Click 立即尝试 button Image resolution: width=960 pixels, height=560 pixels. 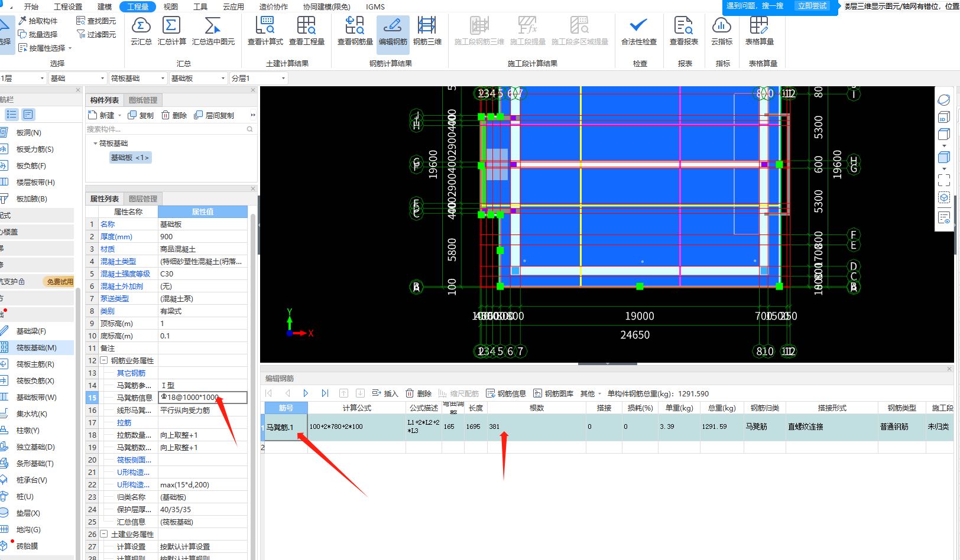(812, 6)
